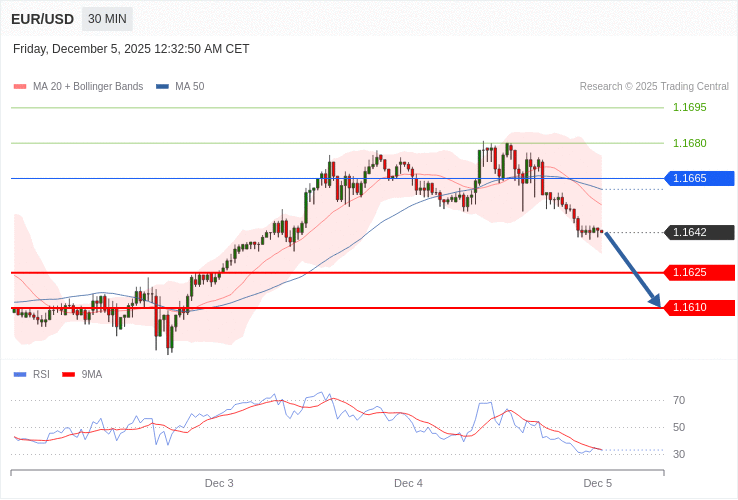
Task: Select the red 1.1625 price tag
Action: (699, 272)
